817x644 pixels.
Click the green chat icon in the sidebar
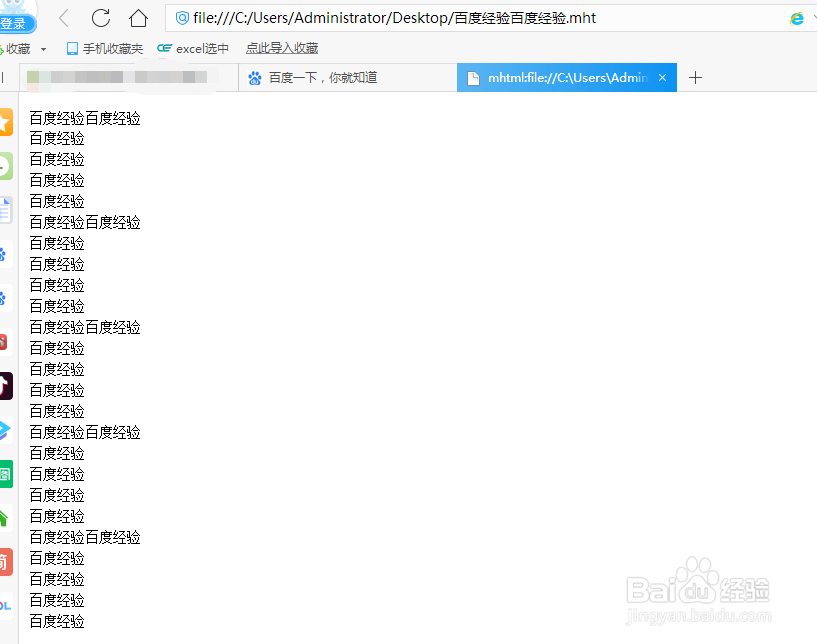click(5, 166)
